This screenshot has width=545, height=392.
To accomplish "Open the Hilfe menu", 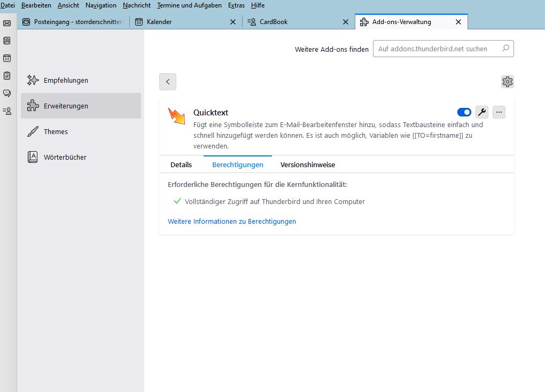I will (258, 5).
